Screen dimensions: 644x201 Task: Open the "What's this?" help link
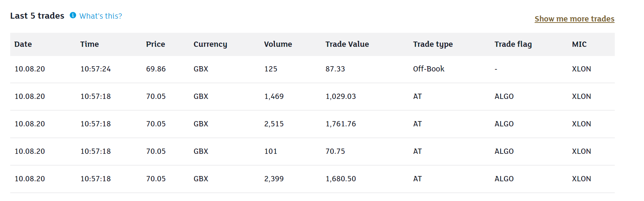100,16
